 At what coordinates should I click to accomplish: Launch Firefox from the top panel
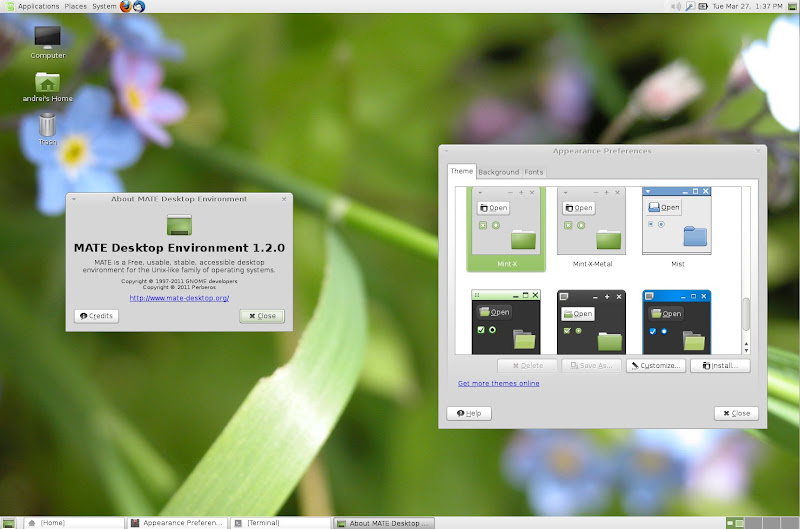pyautogui.click(x=126, y=6)
